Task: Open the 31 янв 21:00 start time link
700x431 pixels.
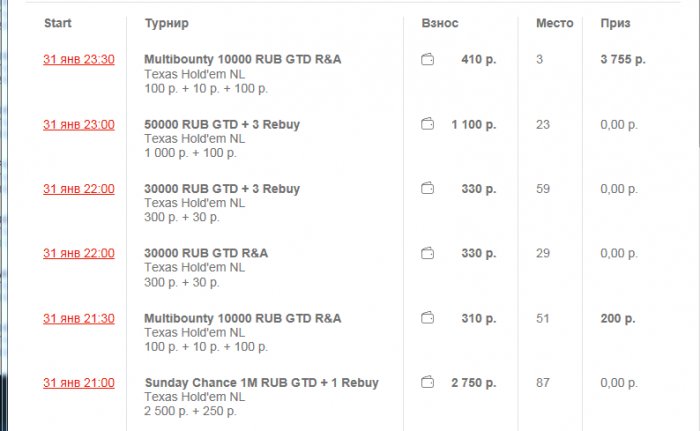Action: 78,383
